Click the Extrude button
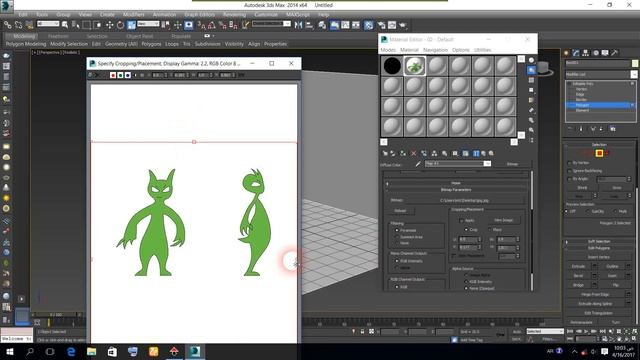 click(x=578, y=267)
